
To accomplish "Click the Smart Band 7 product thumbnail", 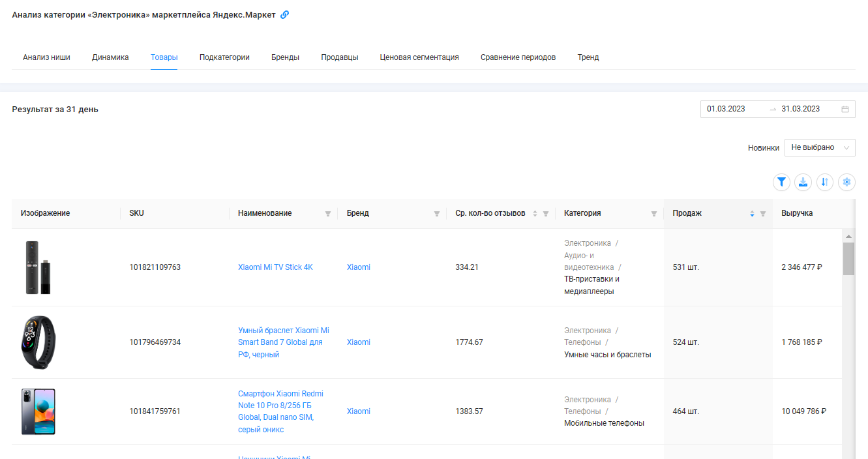I will 38,342.
